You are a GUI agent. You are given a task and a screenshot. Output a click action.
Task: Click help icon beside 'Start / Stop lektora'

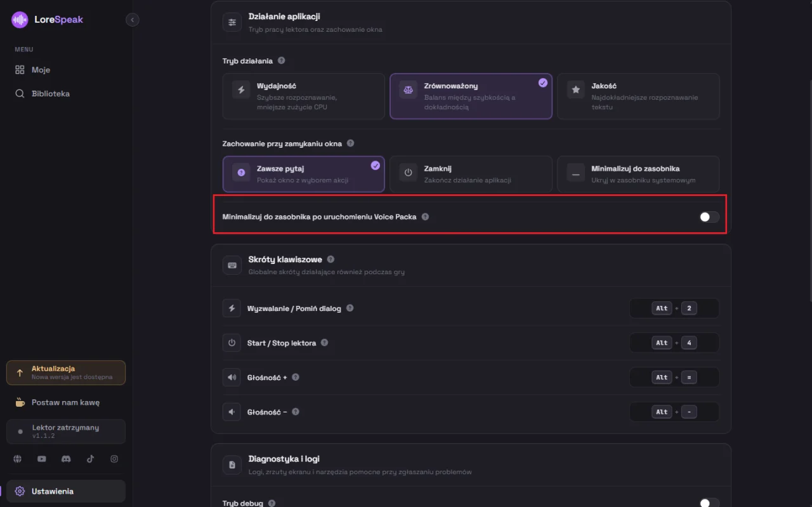click(324, 343)
